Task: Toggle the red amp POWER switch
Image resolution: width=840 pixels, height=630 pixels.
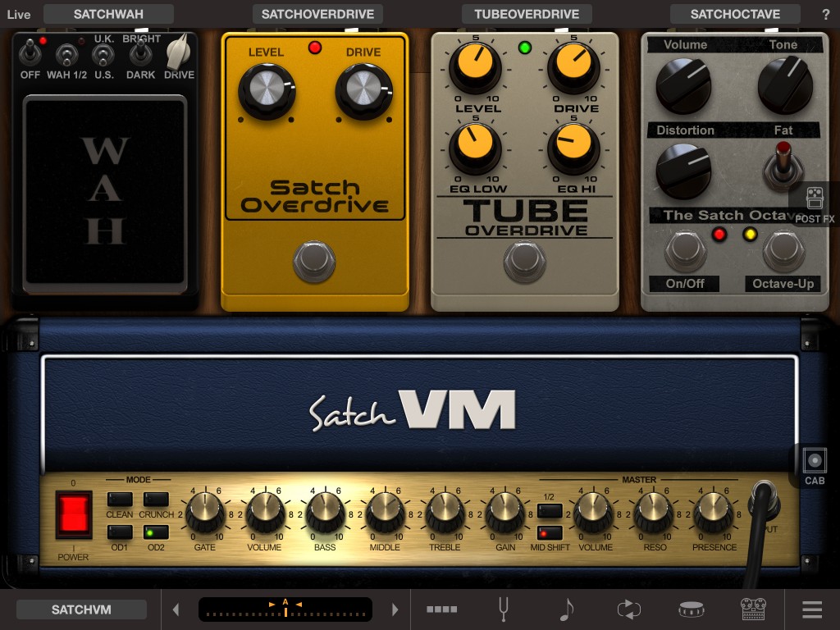Action: (x=73, y=514)
